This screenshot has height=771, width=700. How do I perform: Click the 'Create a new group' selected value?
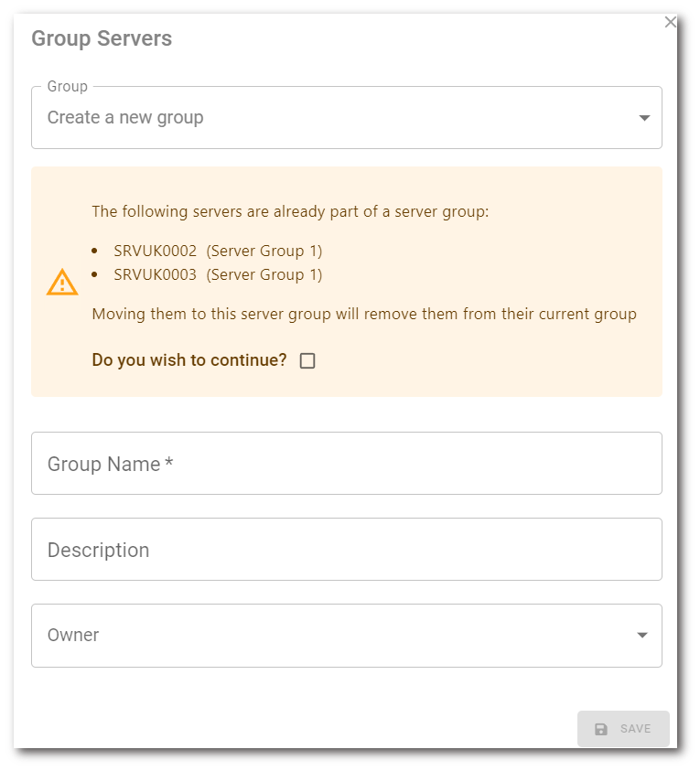tap(125, 117)
